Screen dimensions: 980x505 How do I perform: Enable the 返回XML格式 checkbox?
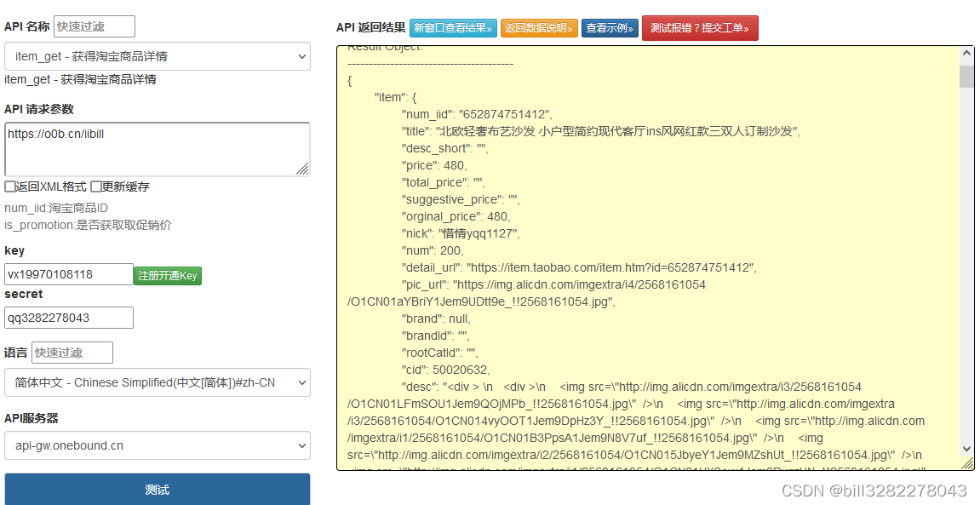coord(10,187)
